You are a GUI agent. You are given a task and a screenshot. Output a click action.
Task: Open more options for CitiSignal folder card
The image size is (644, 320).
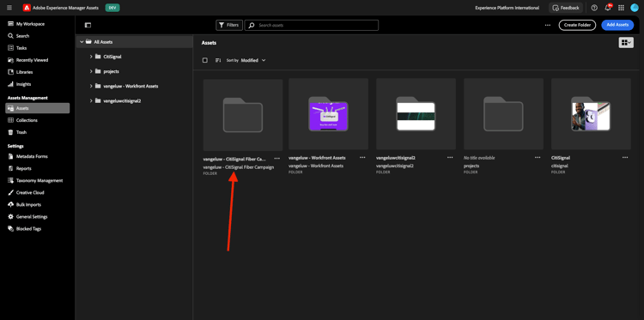point(625,158)
